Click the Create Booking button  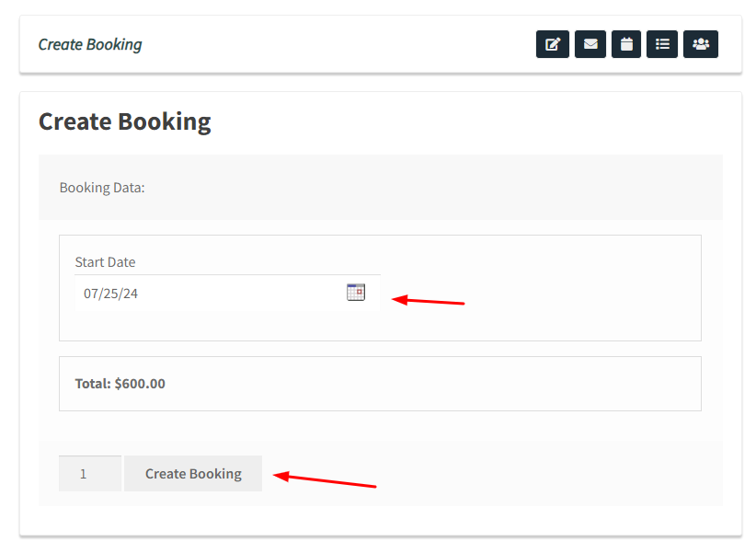(x=193, y=474)
